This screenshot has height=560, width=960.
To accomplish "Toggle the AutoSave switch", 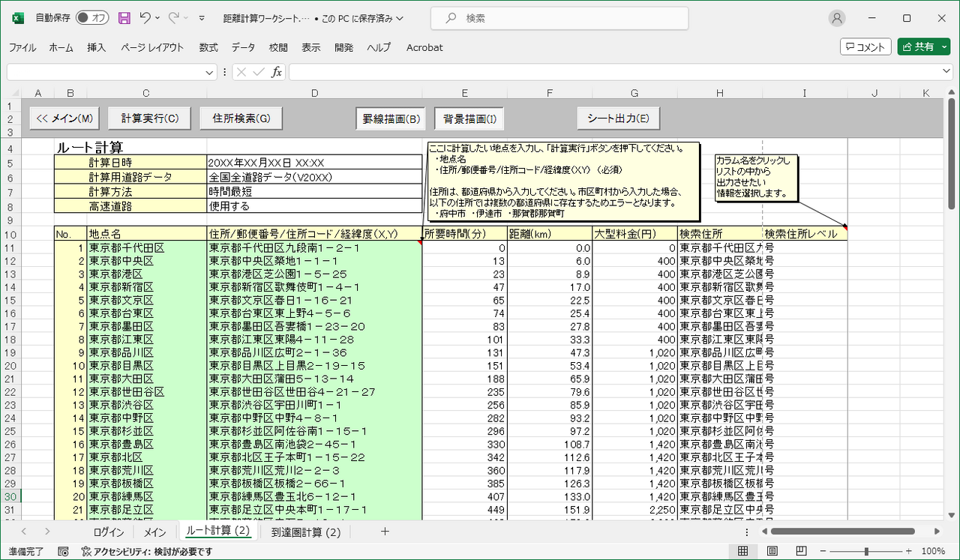I will [x=92, y=17].
